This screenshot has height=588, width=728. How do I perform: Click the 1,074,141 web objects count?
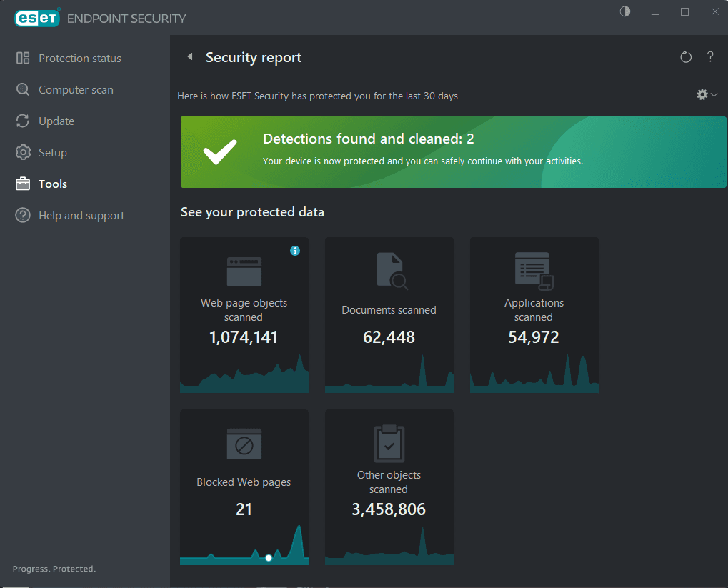tap(244, 337)
